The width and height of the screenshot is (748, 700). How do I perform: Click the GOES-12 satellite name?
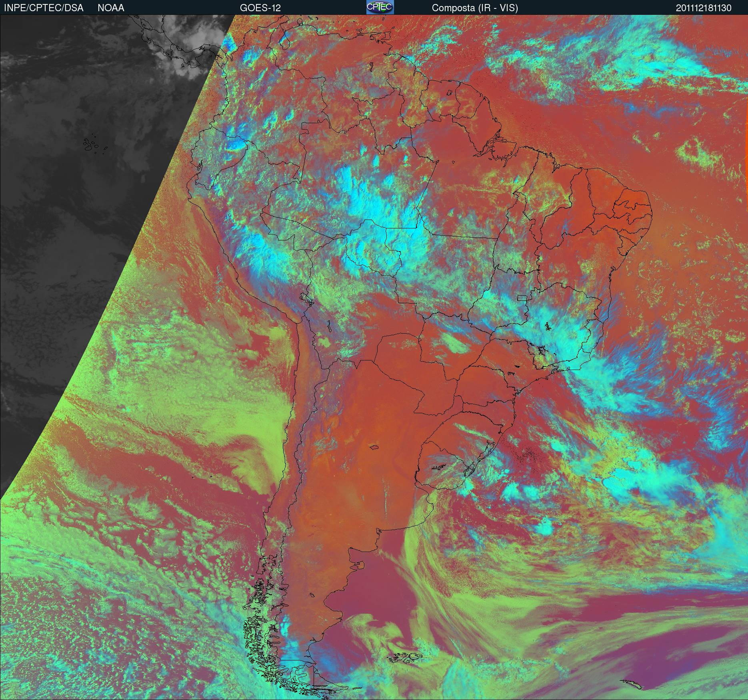coord(260,8)
